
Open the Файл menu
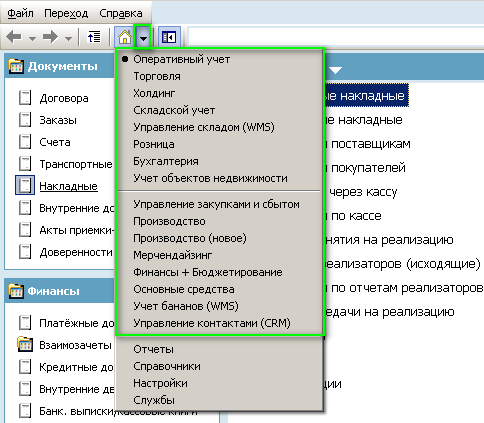(20, 13)
